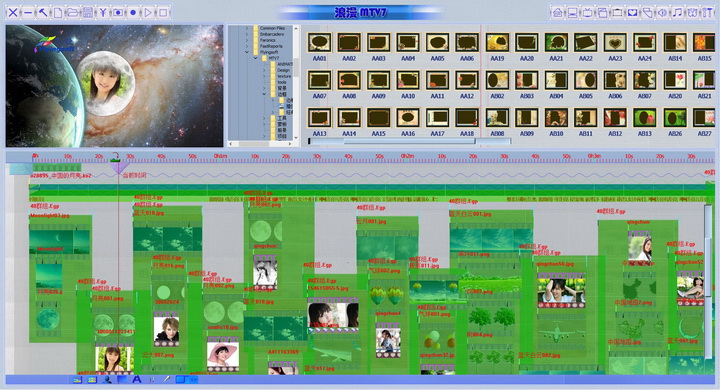
Task: Expand the Embarcadero folder node
Action: pyautogui.click(x=247, y=34)
